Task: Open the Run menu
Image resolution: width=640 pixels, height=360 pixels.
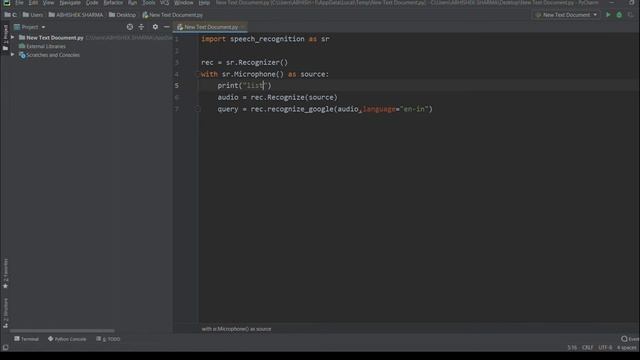Action: (132, 3)
